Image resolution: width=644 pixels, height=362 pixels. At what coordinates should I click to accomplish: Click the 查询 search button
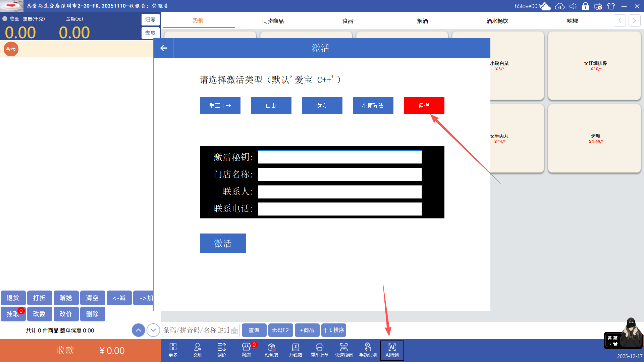[x=254, y=330]
